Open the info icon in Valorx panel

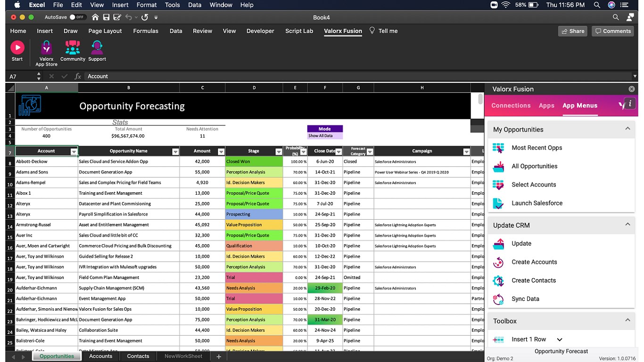pyautogui.click(x=630, y=104)
